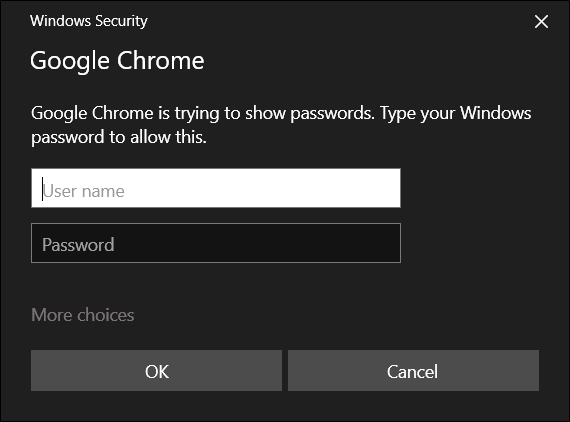Activate the dark Password text box
Image resolution: width=570 pixels, height=422 pixels.
click(x=216, y=243)
